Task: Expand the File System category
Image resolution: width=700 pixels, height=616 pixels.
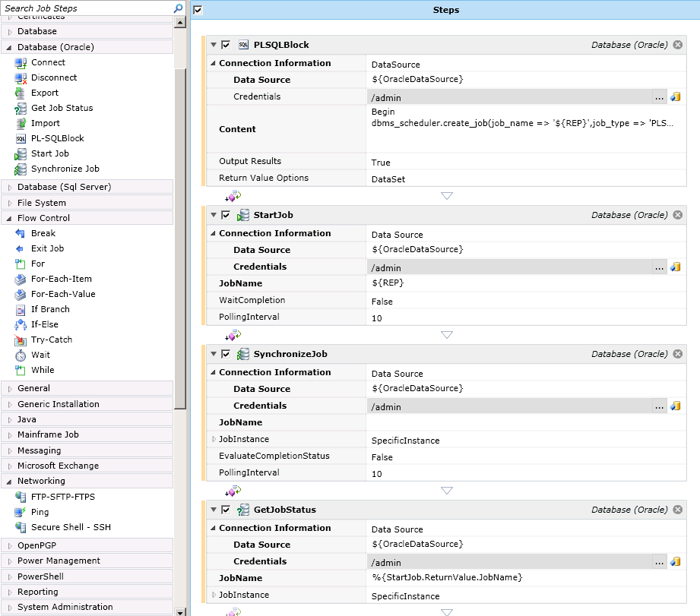Action: coord(10,203)
